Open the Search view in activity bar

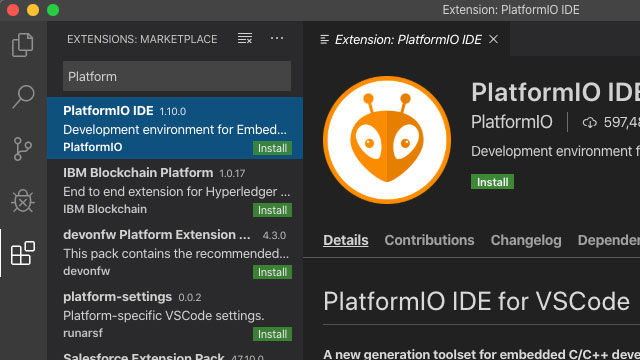click(23, 97)
